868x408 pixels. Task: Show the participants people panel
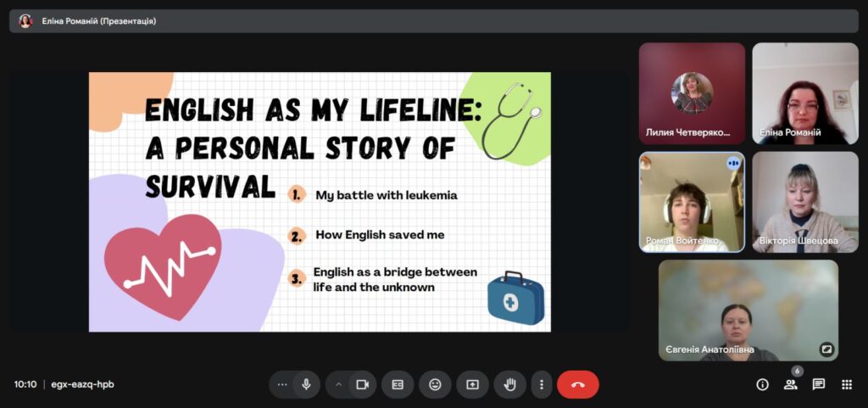(x=790, y=384)
